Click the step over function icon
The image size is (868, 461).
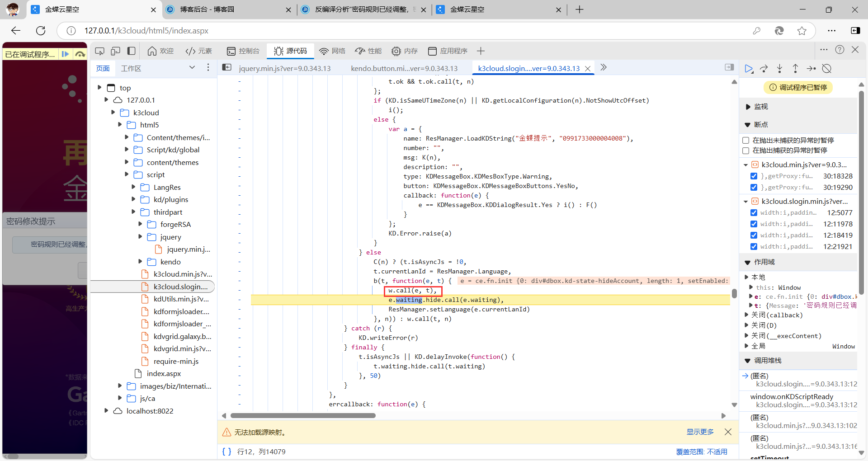[x=764, y=69]
